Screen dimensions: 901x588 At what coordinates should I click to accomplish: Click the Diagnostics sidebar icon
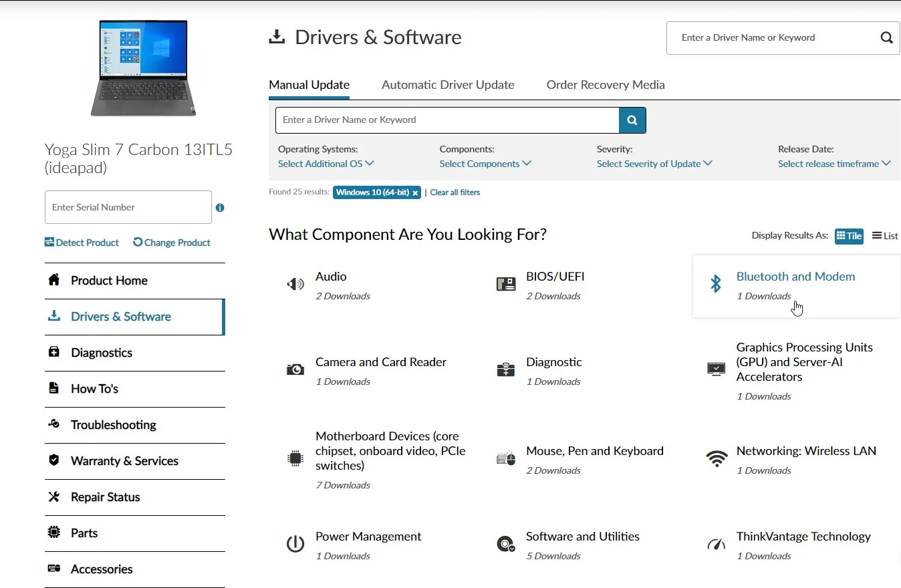[54, 352]
